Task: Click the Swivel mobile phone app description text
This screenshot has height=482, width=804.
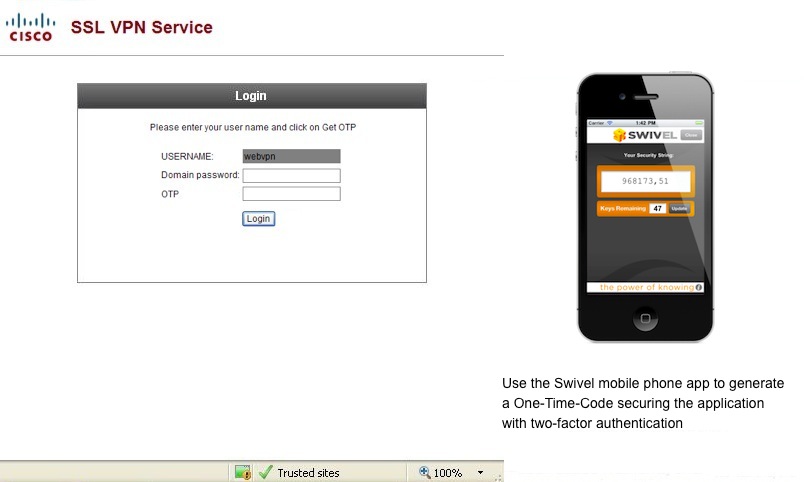Action: (x=643, y=403)
